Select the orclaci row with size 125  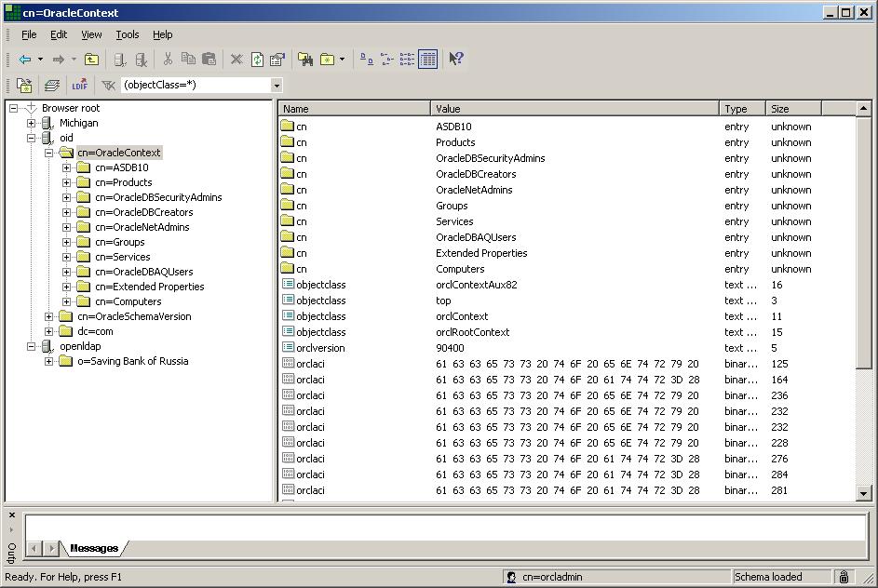coord(567,364)
